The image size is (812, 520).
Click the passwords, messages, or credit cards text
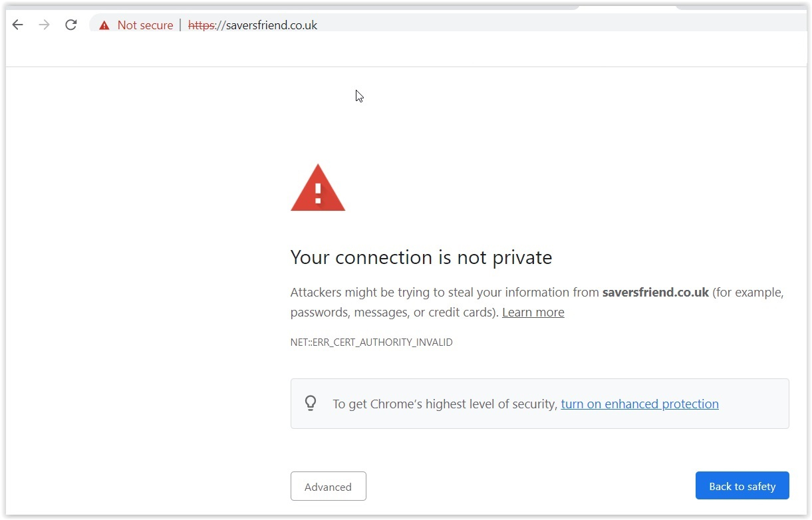(392, 312)
